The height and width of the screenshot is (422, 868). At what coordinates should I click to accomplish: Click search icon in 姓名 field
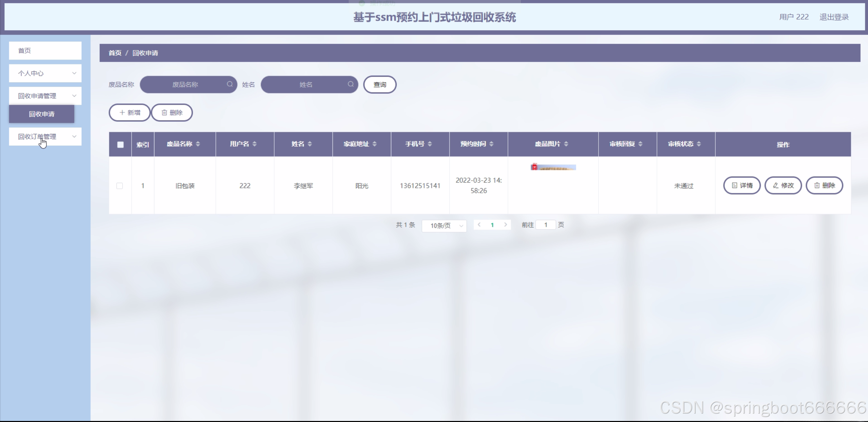pos(351,84)
